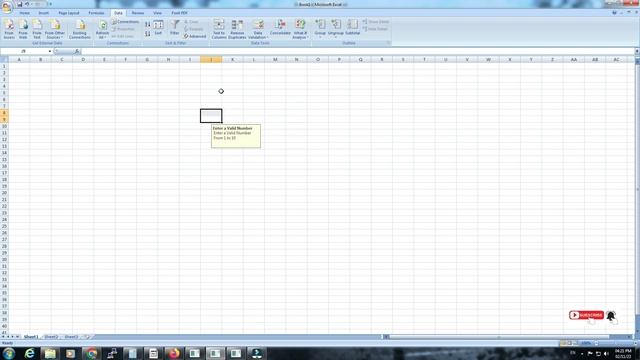
Task: Click Ungroup in Outline section
Action: [336, 29]
